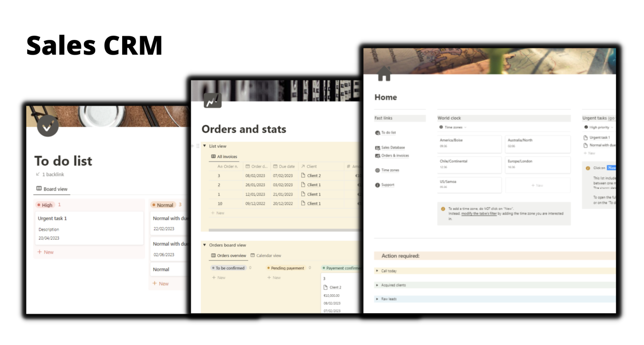This screenshot has width=644, height=345.
Task: Expand the List view section in Orders
Action: [x=204, y=146]
